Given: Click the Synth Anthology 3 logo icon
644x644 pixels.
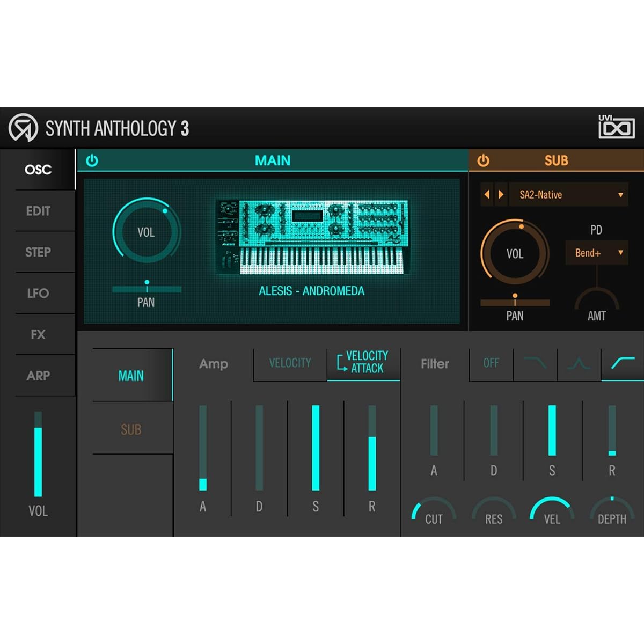Looking at the screenshot, I should click(23, 128).
